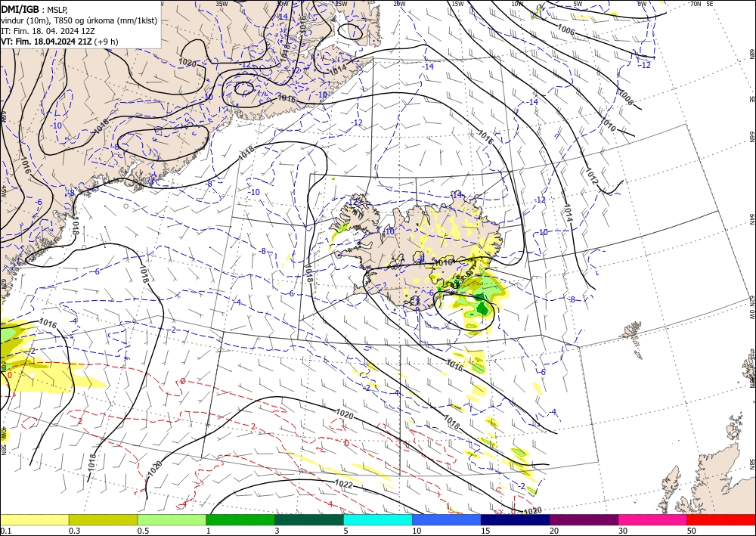
Task: Click the '50' legend scale value
Action: coord(692,531)
